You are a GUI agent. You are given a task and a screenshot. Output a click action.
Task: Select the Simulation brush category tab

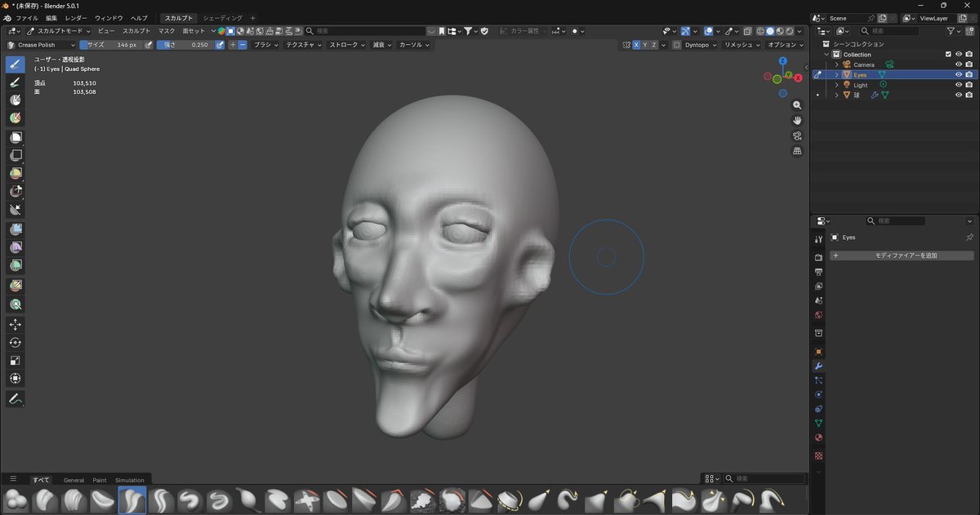(129, 480)
